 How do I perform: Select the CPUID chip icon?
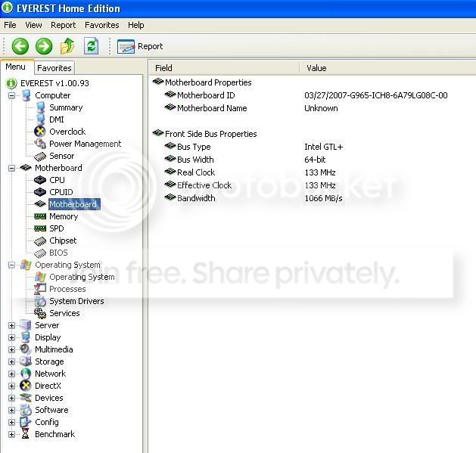point(40,192)
